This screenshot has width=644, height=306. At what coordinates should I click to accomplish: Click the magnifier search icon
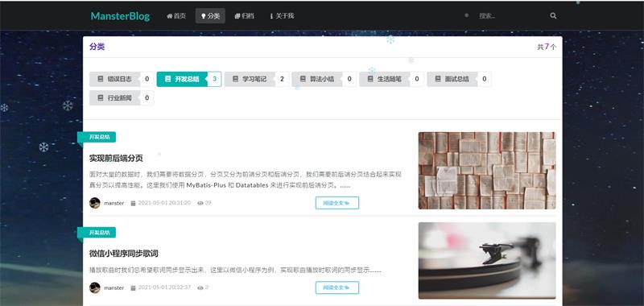(553, 16)
